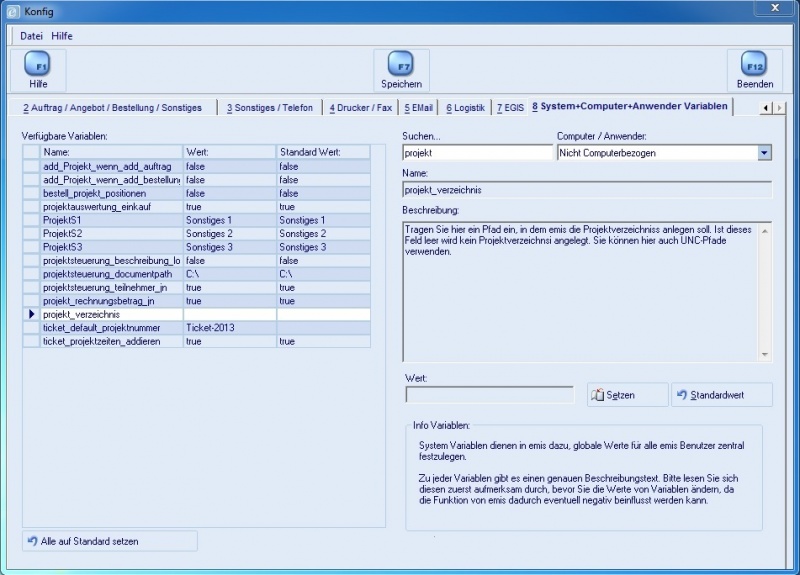Screen dimensions: 800x575
Task: Select row ticket_default_projektnummer
Action: (196, 328)
